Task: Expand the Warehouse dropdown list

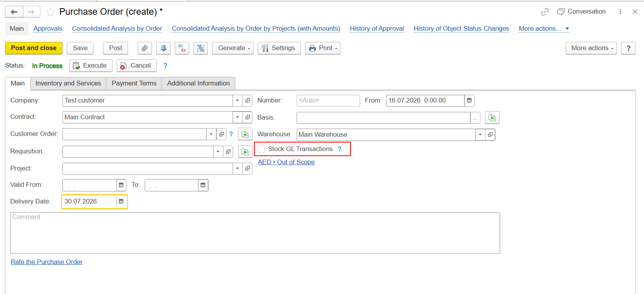Action: pos(480,135)
